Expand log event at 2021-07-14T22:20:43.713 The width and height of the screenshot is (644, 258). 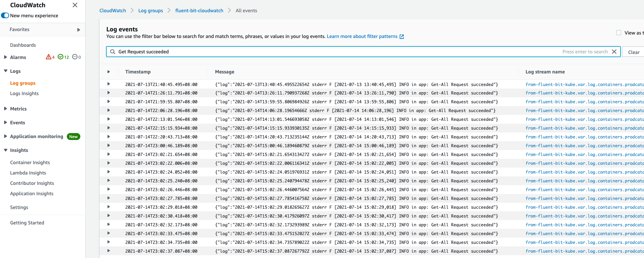tap(109, 137)
